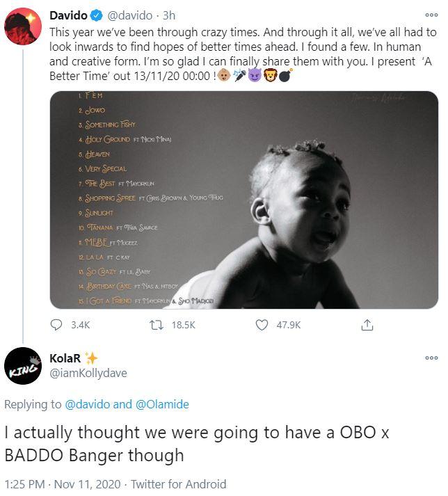
Task: Retweet Davido's album announcement tweet
Action: (x=157, y=325)
